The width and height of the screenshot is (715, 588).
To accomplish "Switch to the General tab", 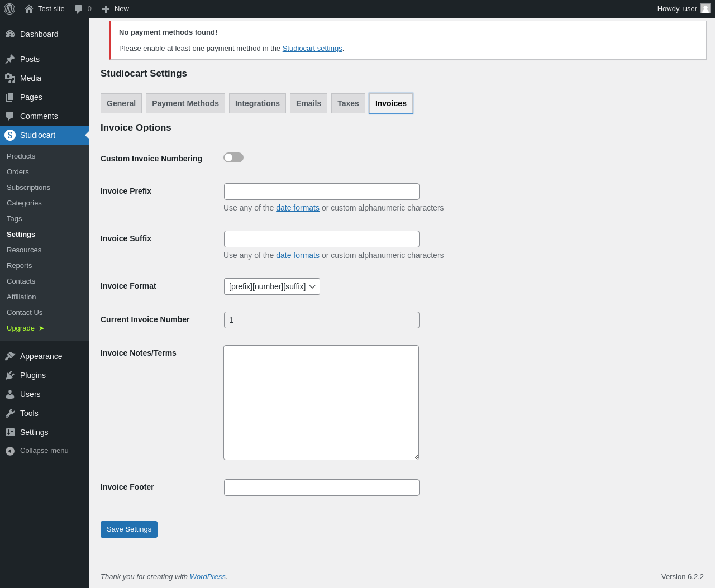I will [x=121, y=103].
